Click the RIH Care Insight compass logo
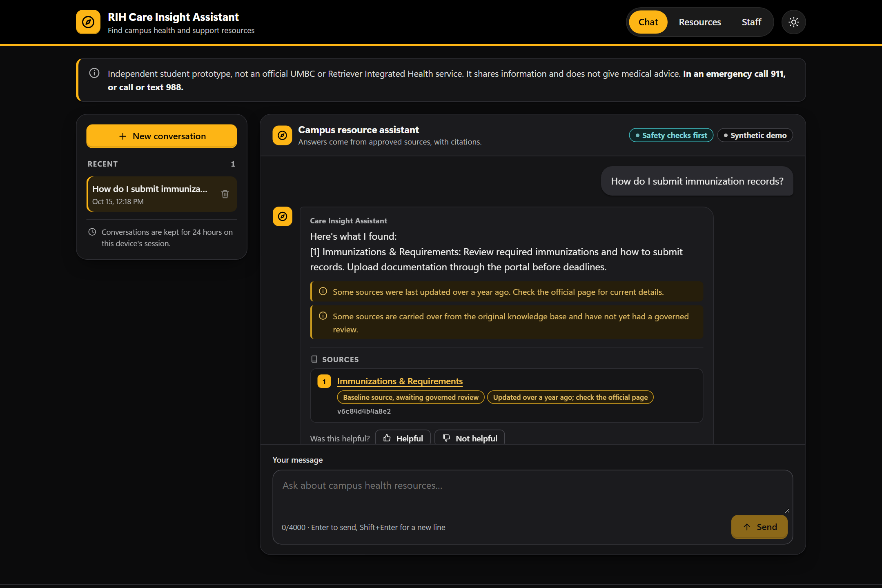 88,22
